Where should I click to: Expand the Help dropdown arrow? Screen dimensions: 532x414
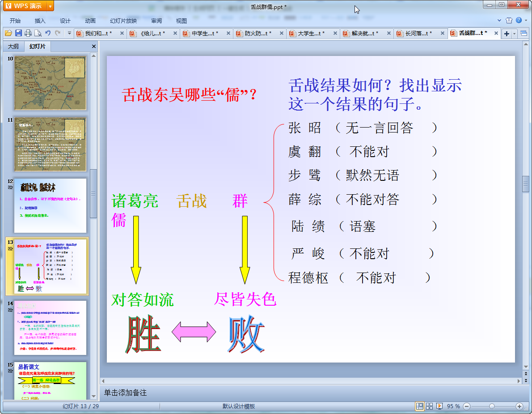tap(526, 21)
